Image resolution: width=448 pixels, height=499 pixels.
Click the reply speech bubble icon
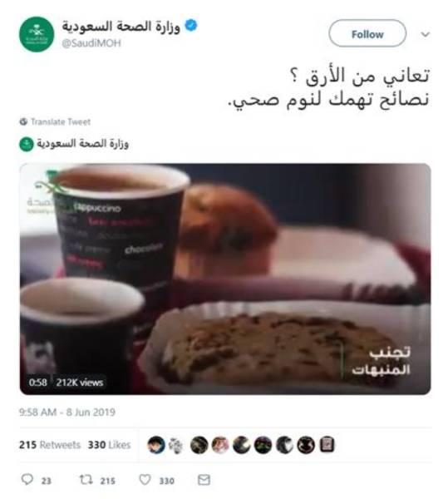click(27, 480)
